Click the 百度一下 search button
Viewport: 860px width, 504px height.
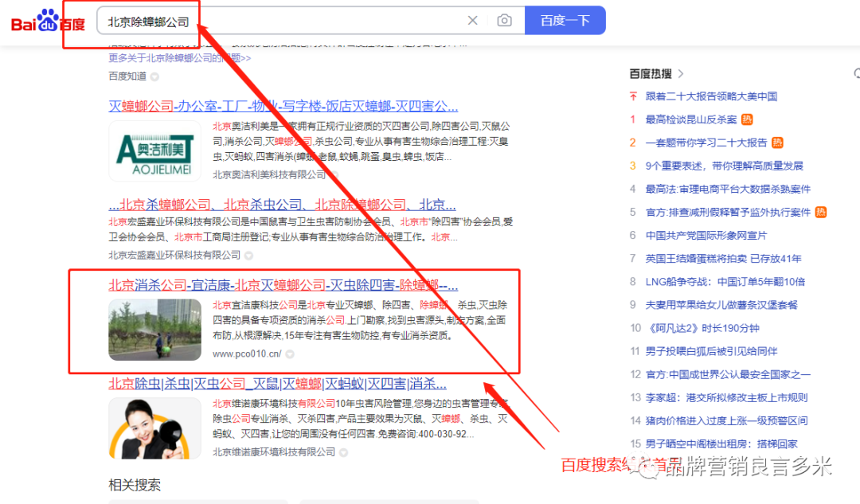pyautogui.click(x=565, y=21)
